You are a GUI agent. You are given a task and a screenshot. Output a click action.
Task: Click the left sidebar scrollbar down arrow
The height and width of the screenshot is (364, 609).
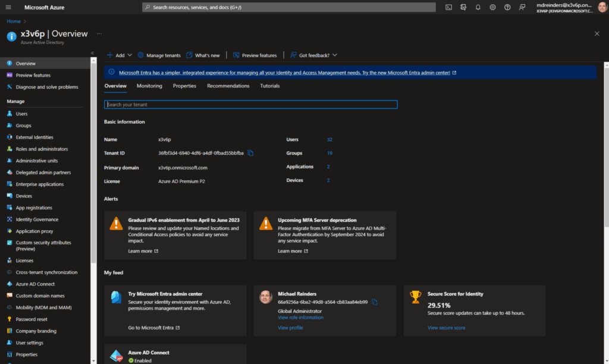[x=93, y=361]
